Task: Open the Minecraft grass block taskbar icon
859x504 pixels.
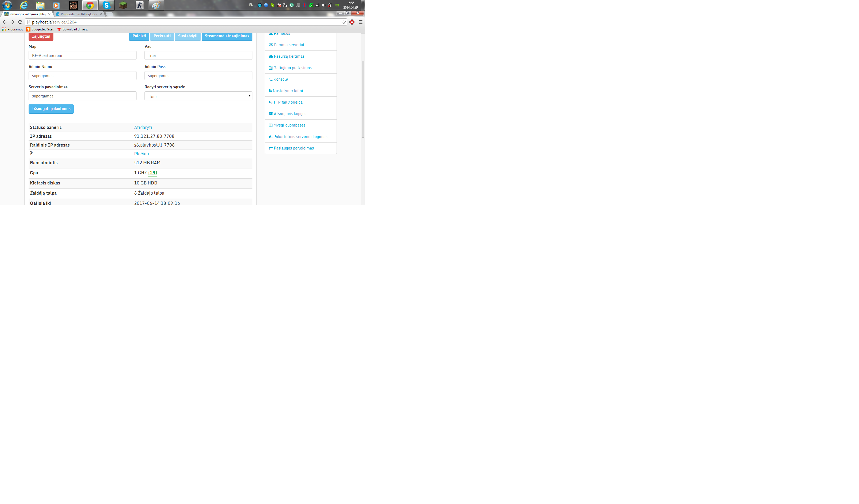Action: point(123,5)
